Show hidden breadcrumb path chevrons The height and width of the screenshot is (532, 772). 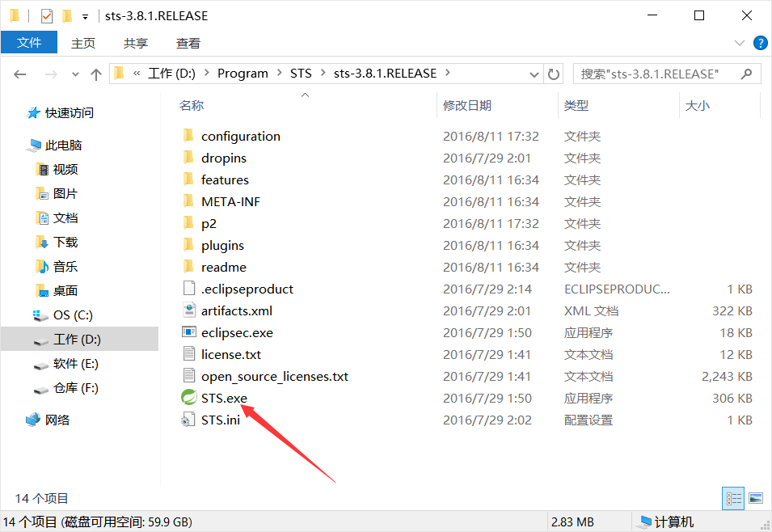click(x=137, y=74)
